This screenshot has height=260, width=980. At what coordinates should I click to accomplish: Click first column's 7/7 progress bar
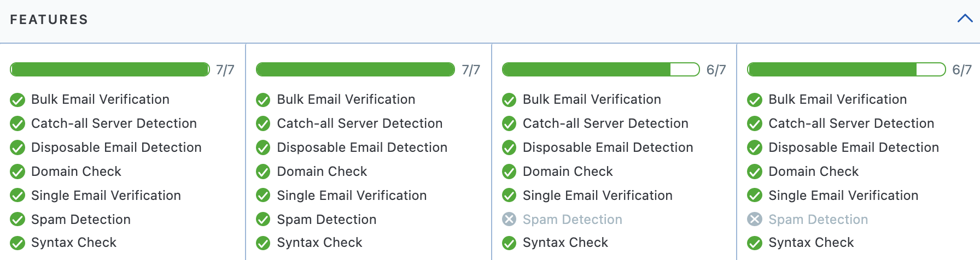click(x=110, y=69)
